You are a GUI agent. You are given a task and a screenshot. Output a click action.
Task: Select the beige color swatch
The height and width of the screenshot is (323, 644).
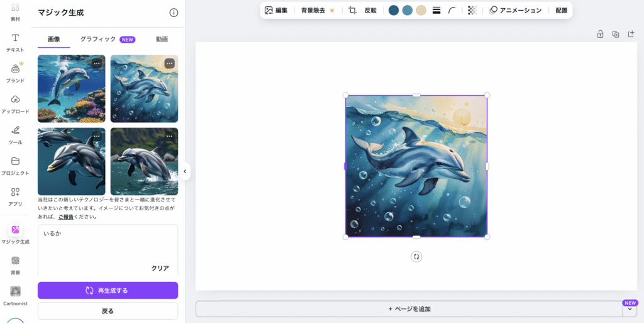(x=421, y=10)
